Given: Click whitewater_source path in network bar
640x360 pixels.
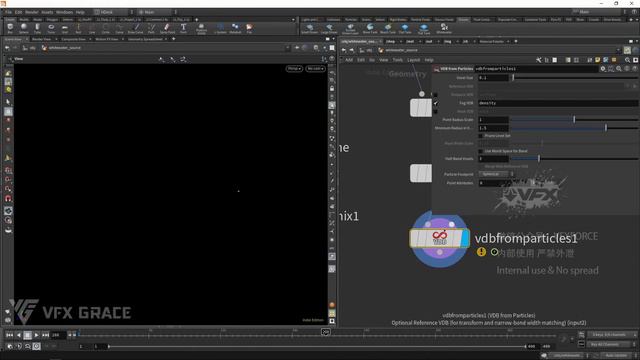Looking at the screenshot, I should click(401, 50).
